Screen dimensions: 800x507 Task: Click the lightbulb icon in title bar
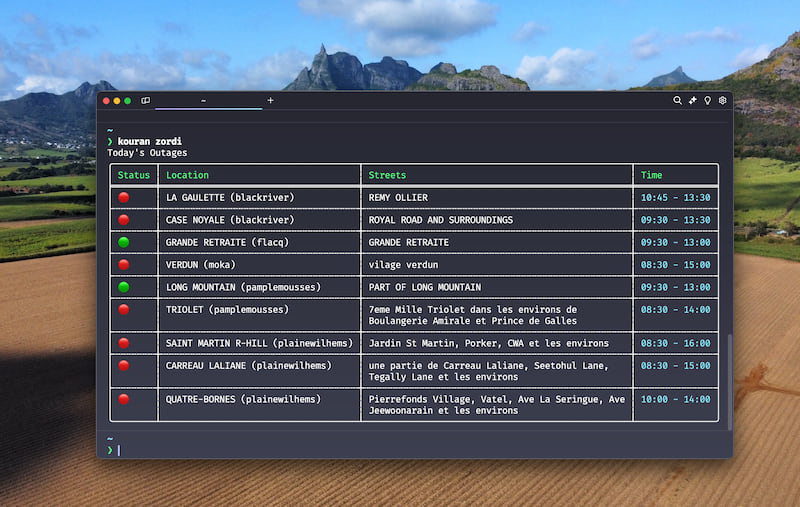(707, 101)
